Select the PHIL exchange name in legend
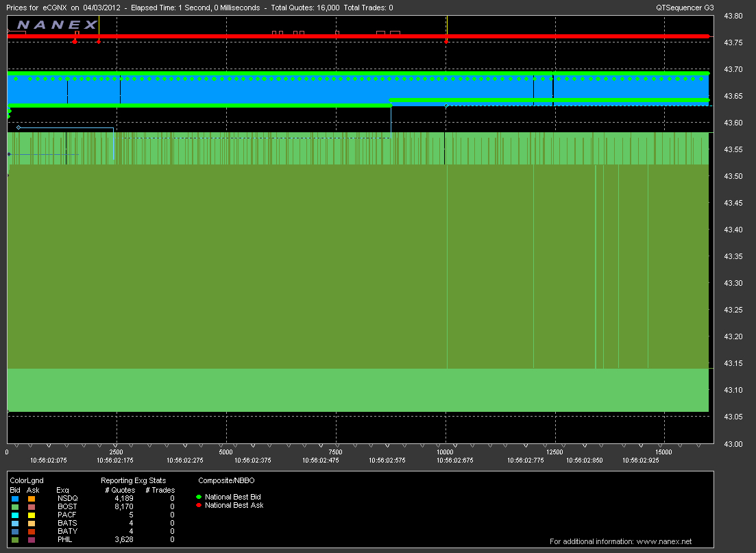Screen dimensions: 756x553 pyautogui.click(x=65, y=539)
